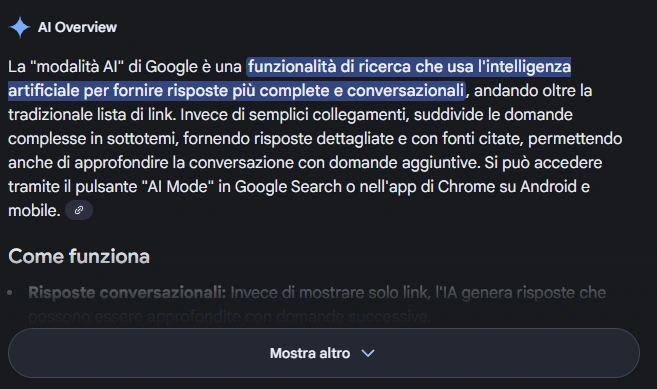Image resolution: width=657 pixels, height=389 pixels.
Task: Click the word 'sottotemi'
Action: pyautogui.click(x=141, y=139)
